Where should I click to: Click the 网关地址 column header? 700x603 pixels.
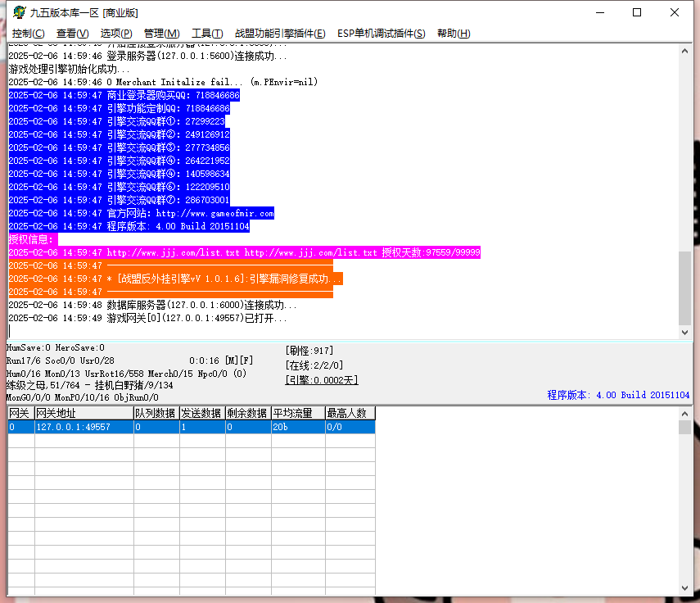click(x=84, y=413)
